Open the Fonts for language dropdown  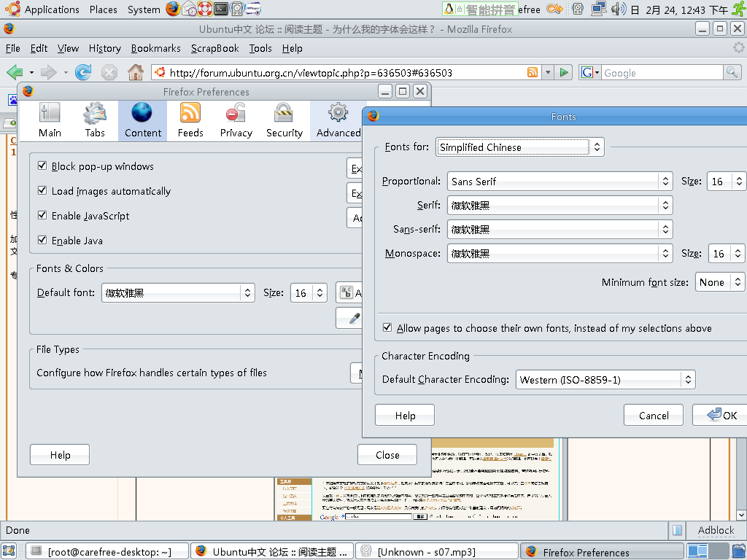(x=520, y=147)
